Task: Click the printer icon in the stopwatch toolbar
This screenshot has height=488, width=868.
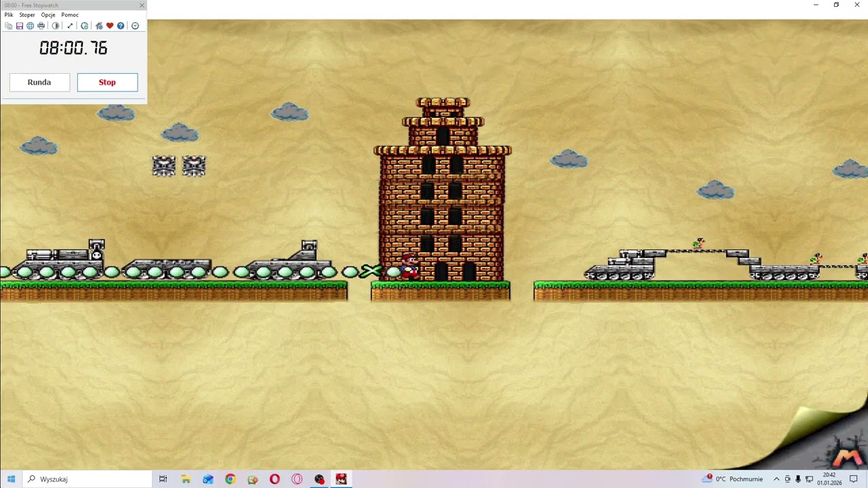Action: click(x=41, y=26)
